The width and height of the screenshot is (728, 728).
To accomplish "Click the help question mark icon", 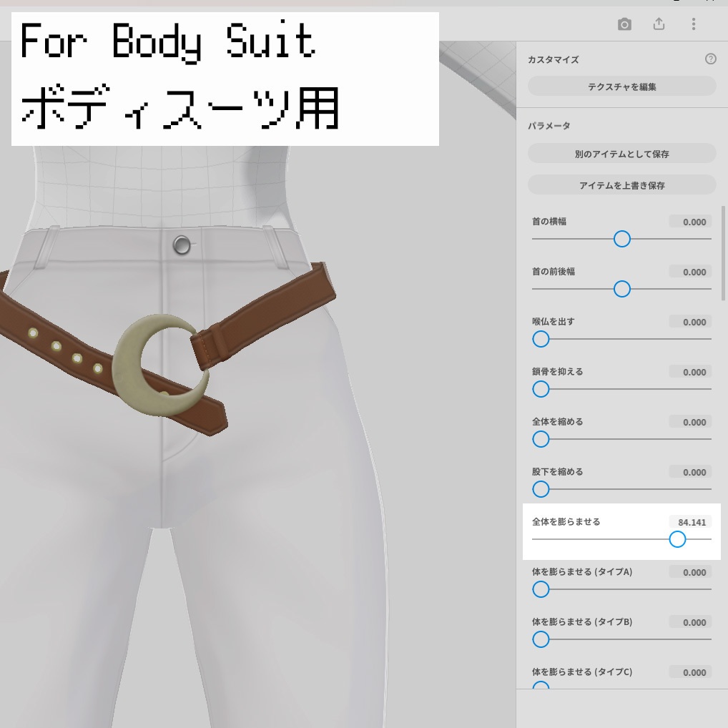I will [712, 59].
